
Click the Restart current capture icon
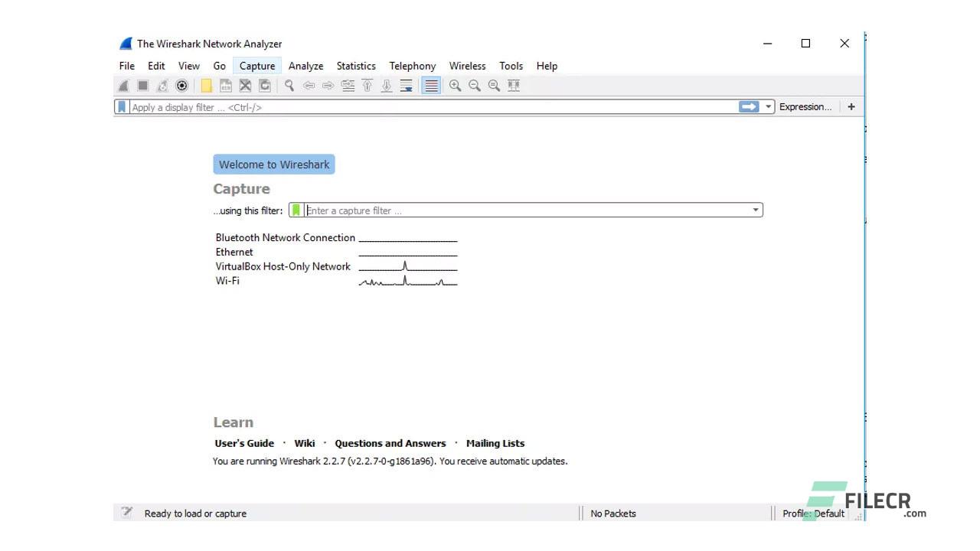tap(162, 86)
